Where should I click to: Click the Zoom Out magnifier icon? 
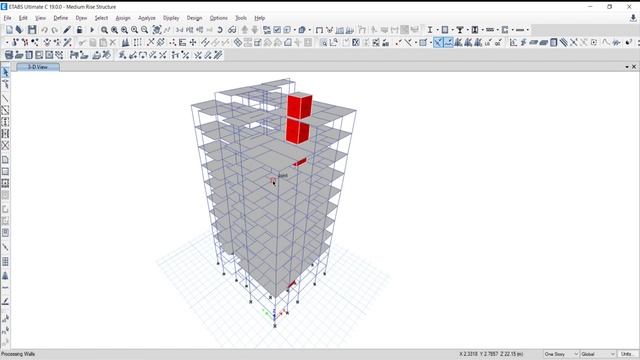coord(144,30)
